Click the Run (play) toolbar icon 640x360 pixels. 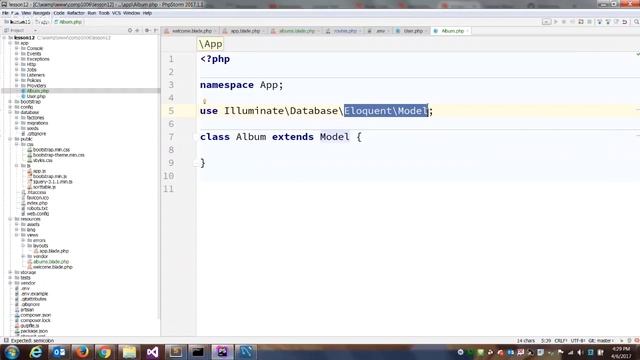click(556, 22)
